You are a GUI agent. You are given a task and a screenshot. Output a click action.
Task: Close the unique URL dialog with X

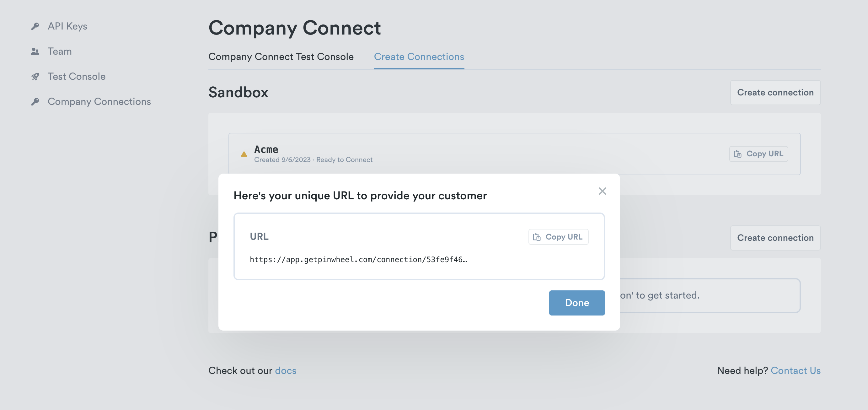pos(602,191)
